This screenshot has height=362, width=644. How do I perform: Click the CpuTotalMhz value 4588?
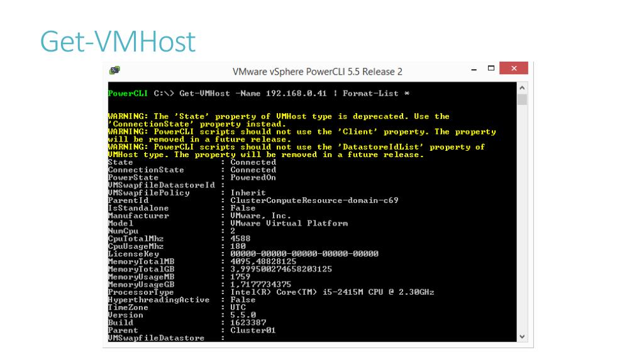(x=240, y=239)
